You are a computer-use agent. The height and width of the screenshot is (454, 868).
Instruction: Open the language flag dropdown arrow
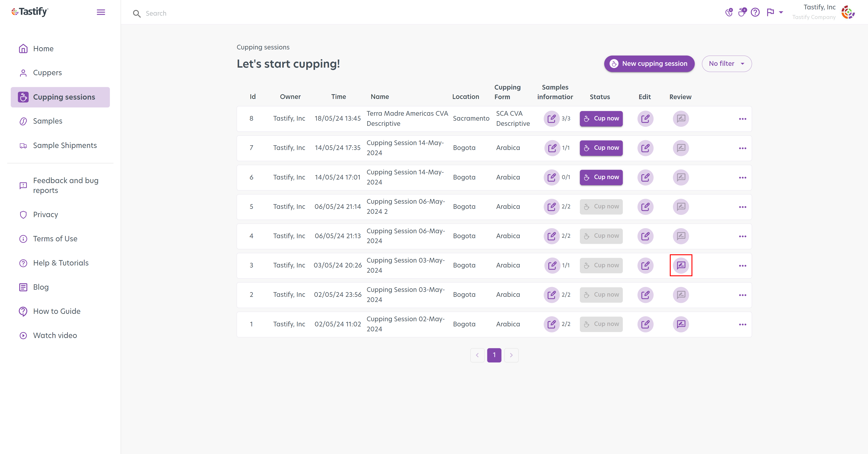click(x=781, y=13)
